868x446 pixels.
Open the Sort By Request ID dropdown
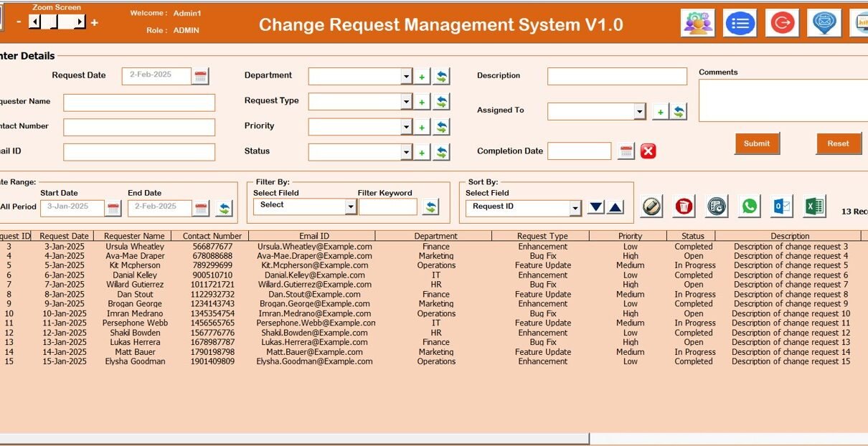[575, 208]
